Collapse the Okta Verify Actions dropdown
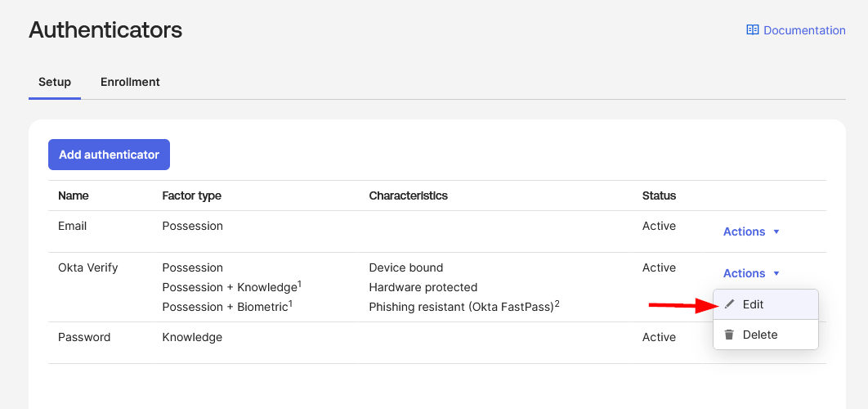868x409 pixels. 751,273
